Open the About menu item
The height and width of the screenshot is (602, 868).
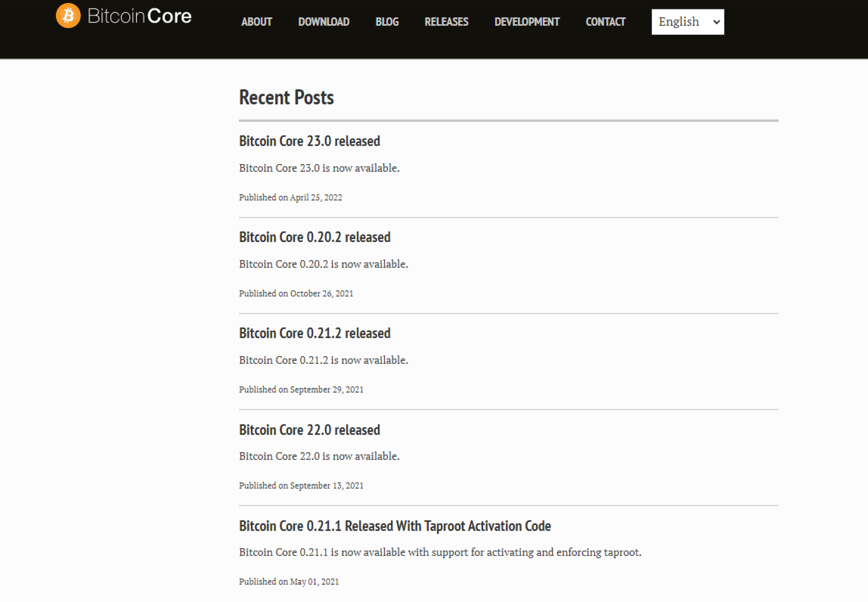pos(256,22)
